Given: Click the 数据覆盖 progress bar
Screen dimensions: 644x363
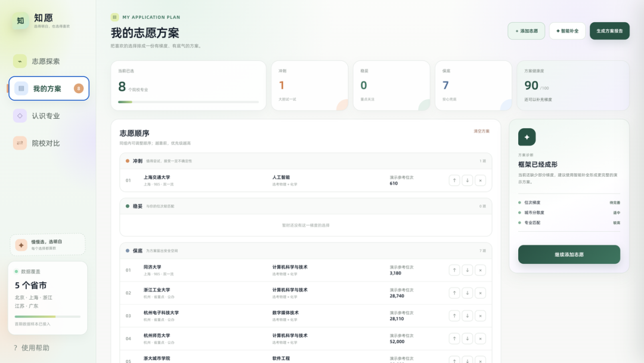Looking at the screenshot, I should point(48,316).
